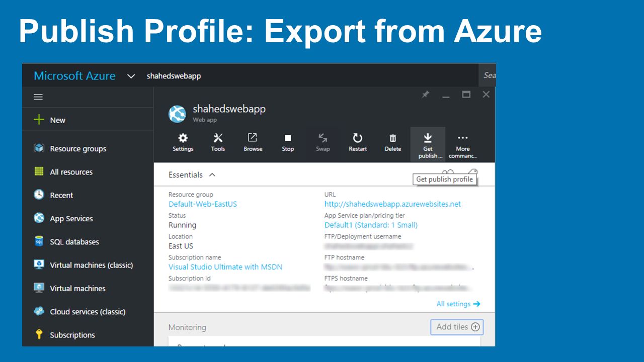Click the Recent clock icon
644x362 pixels.
(x=39, y=195)
